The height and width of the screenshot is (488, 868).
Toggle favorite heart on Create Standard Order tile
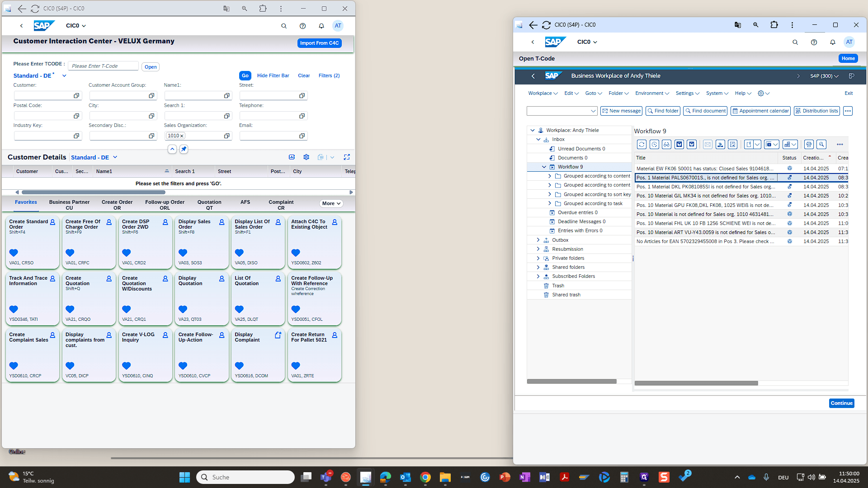14,253
